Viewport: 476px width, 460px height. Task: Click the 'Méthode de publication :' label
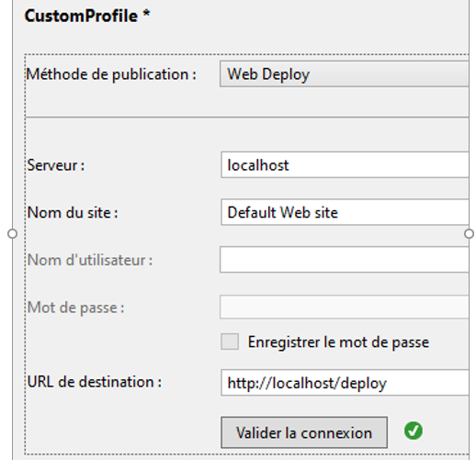pyautogui.click(x=111, y=74)
